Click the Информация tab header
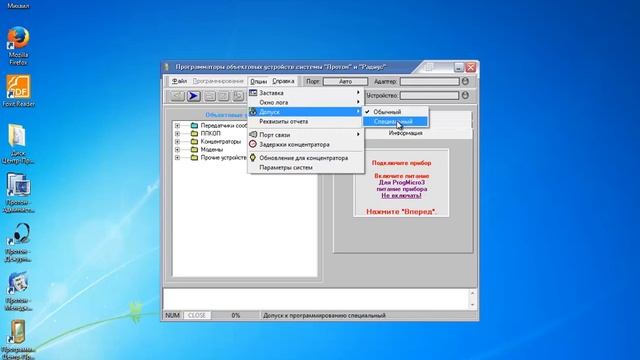 coord(405,133)
